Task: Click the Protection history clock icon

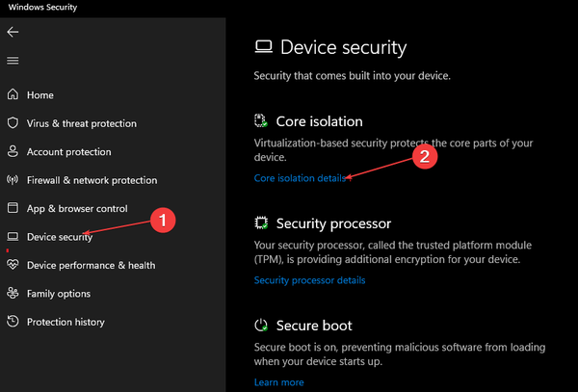Action: (13, 322)
